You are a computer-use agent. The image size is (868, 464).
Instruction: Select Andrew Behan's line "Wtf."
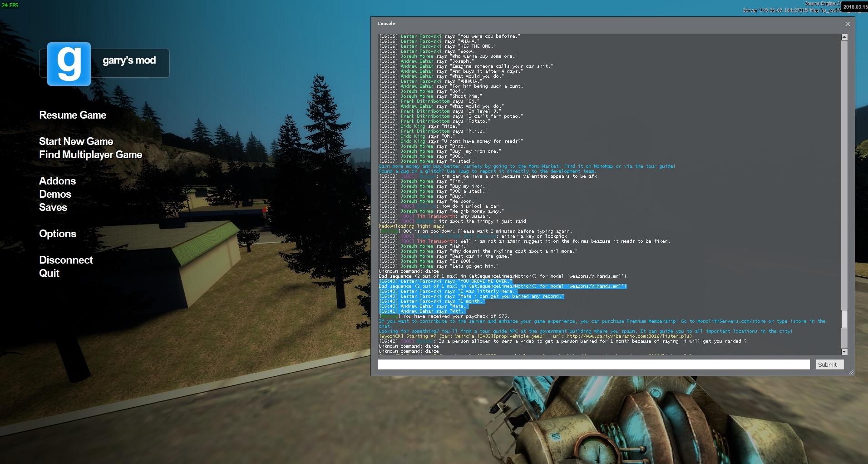click(422, 311)
